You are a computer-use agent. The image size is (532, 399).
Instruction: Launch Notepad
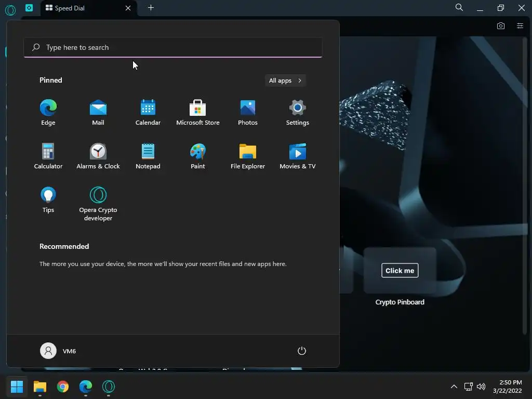pos(148,156)
